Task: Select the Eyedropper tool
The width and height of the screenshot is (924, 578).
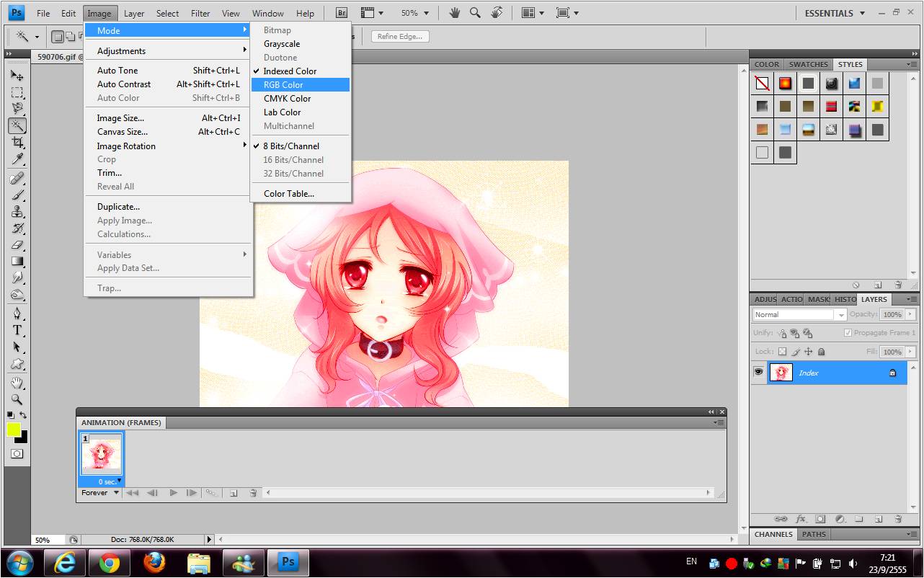Action: tap(17, 159)
